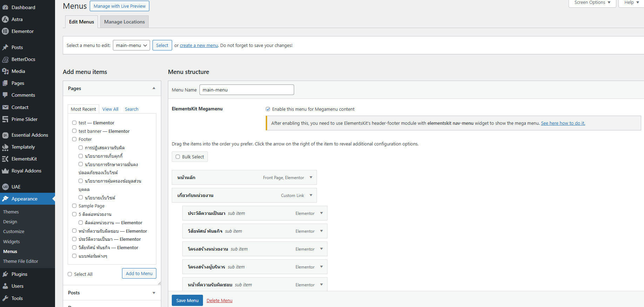Open the Search tab in Pages

point(131,109)
